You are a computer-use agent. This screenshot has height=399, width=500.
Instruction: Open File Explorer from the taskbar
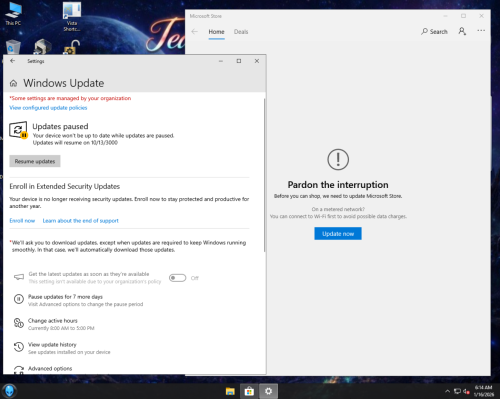coord(230,391)
